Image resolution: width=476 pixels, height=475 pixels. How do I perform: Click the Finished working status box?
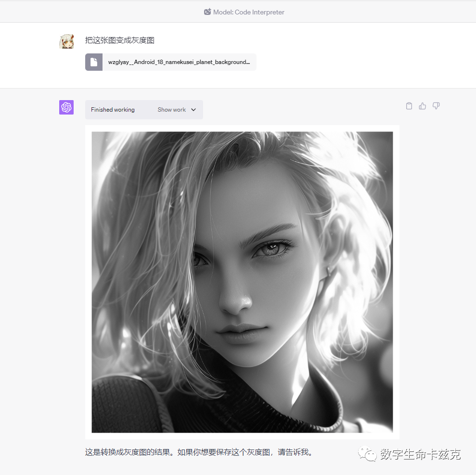pyautogui.click(x=144, y=110)
